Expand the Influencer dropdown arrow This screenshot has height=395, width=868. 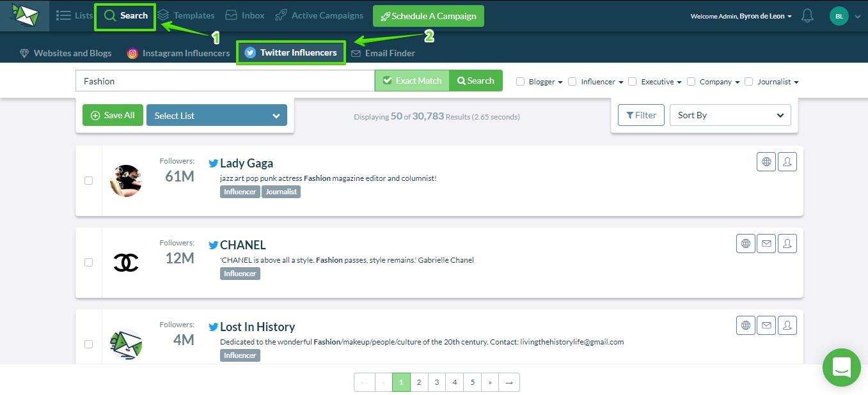pos(620,82)
